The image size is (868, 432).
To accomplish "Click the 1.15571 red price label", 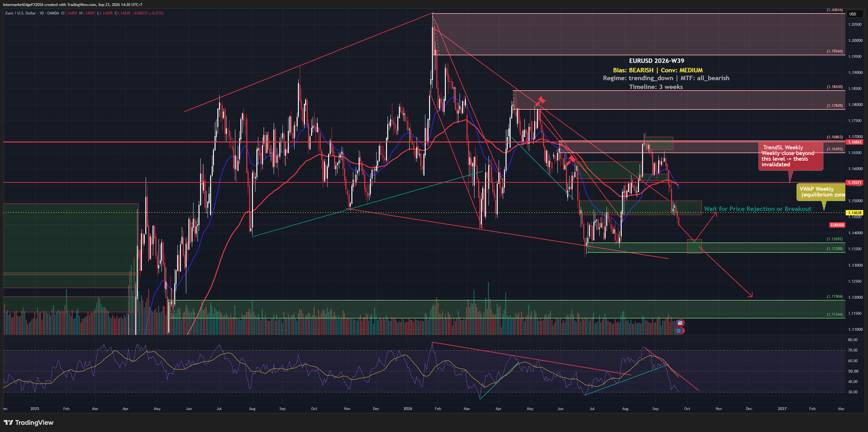I will point(854,182).
